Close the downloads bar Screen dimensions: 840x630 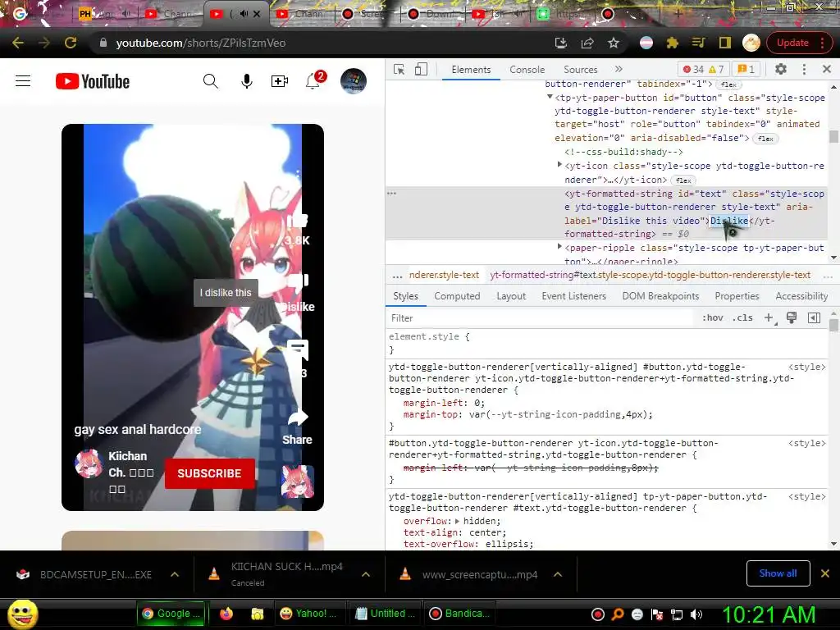point(825,573)
